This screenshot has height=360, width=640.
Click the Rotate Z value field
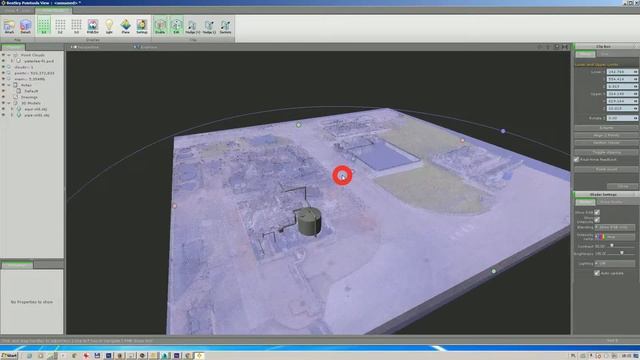click(622, 118)
